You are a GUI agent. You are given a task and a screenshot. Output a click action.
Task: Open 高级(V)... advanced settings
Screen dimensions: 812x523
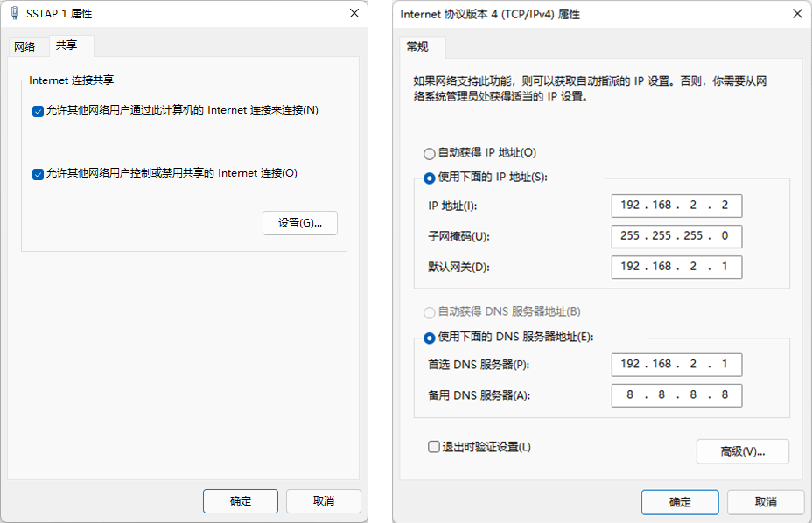tap(743, 451)
